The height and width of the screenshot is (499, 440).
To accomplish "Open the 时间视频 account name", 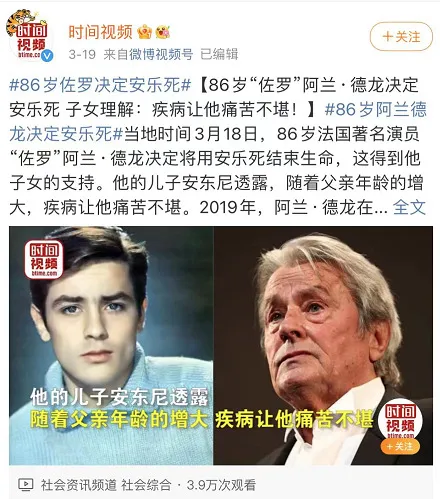I will point(100,32).
